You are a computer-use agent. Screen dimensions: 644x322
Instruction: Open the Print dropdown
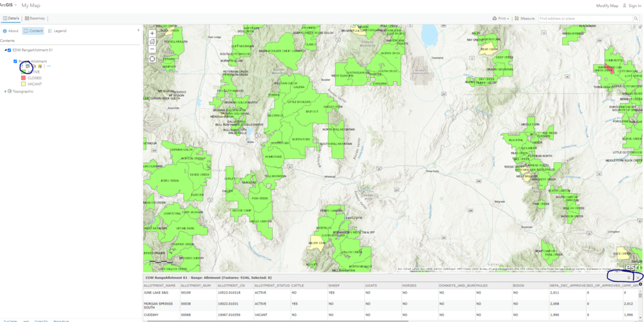[501, 19]
